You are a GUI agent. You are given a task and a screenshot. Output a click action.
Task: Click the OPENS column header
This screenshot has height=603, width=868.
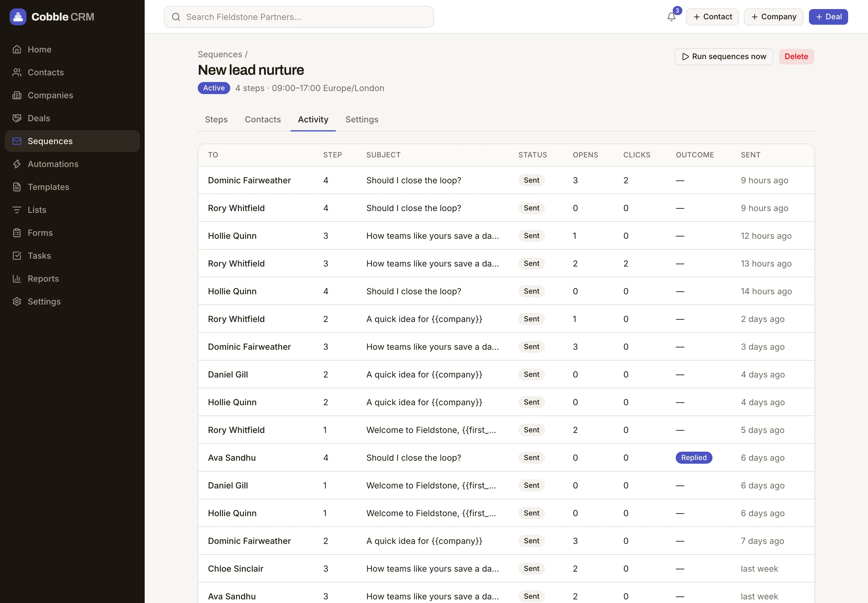[586, 155]
